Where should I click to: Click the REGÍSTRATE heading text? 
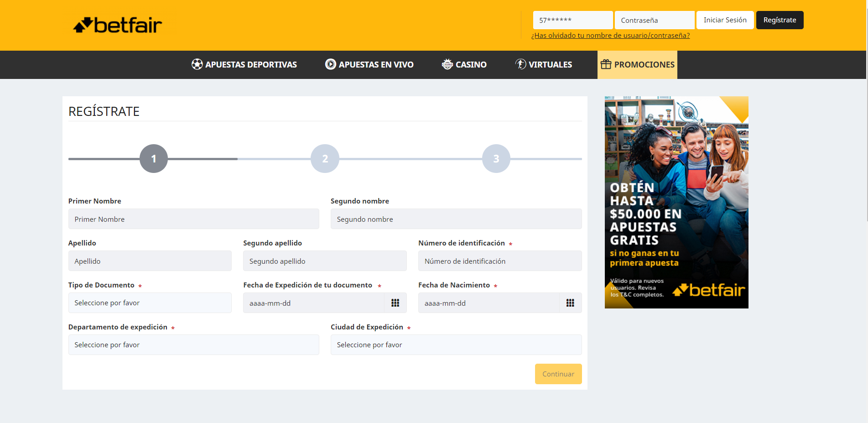(x=104, y=111)
